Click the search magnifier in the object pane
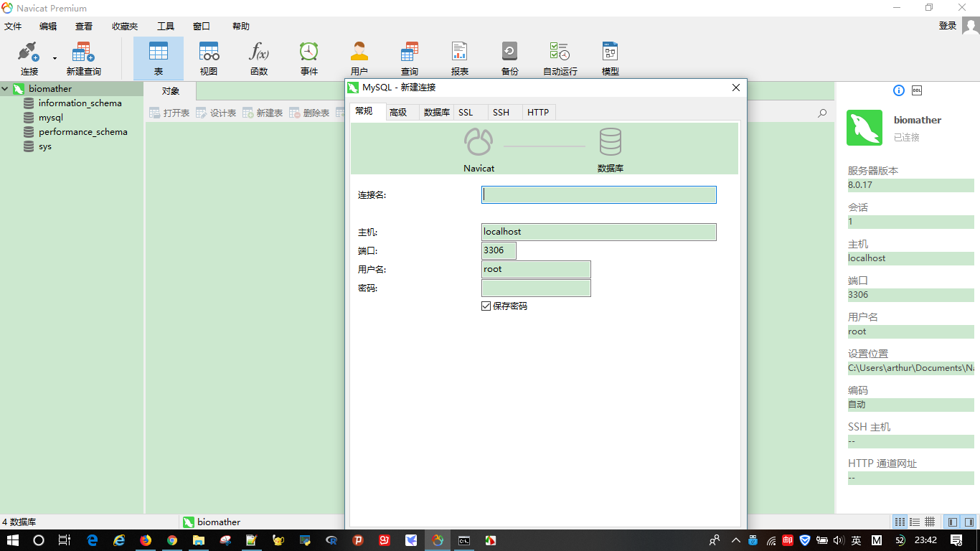The image size is (980, 551). (x=822, y=113)
